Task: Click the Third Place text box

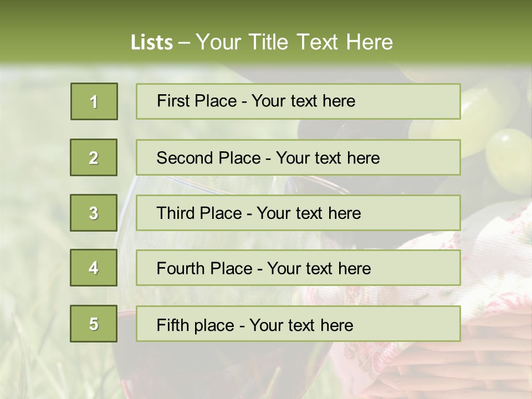Action: pos(298,213)
